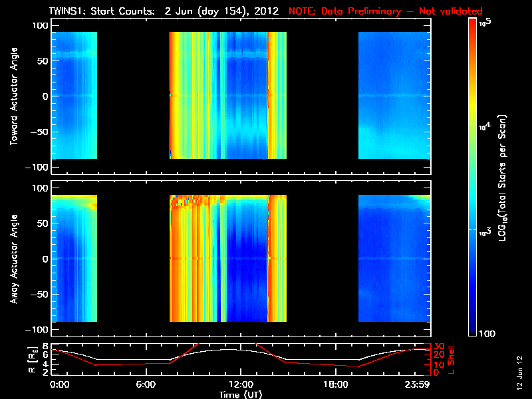
Task: Select the date text '2 Jun (day 154), 2012'
Action: coord(221,11)
